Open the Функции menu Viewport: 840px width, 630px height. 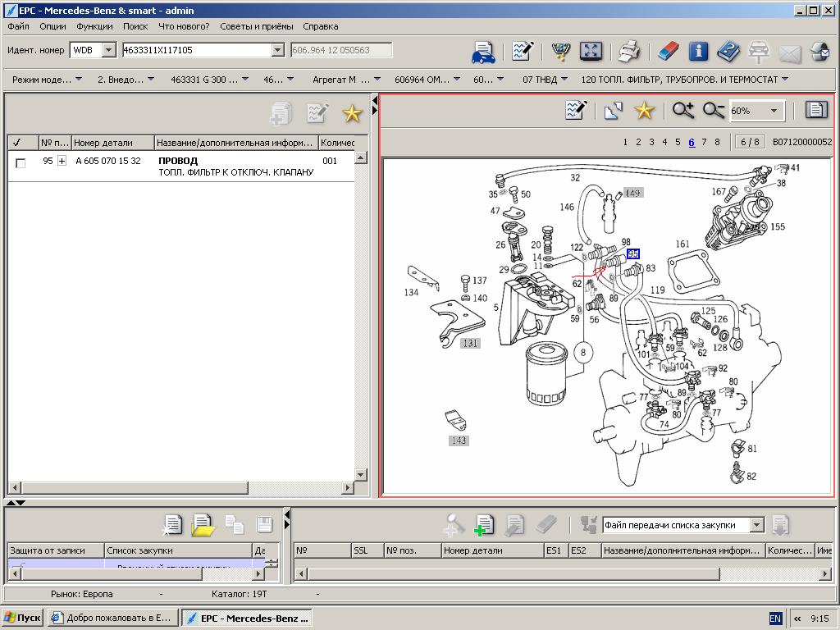click(x=94, y=26)
